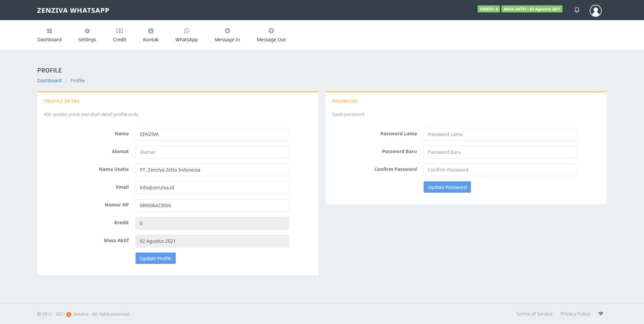Click the Nomor HP field label
The height and width of the screenshot is (324, 644).
pyautogui.click(x=117, y=205)
